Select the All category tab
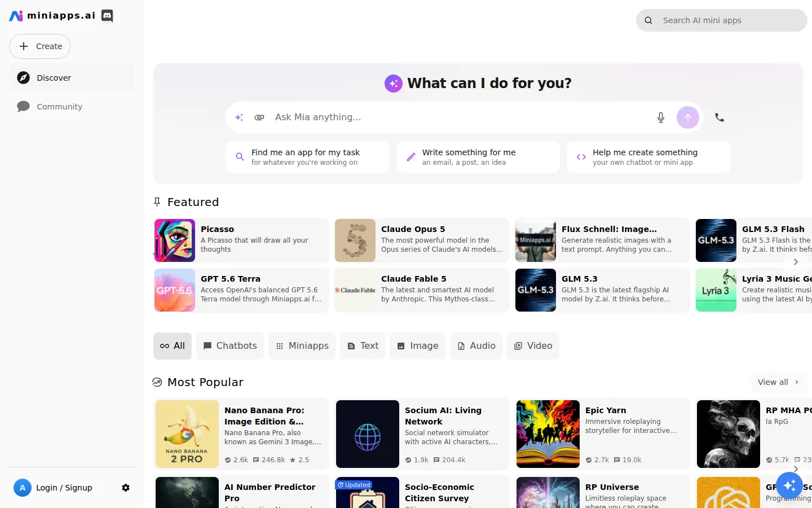 [x=173, y=346]
